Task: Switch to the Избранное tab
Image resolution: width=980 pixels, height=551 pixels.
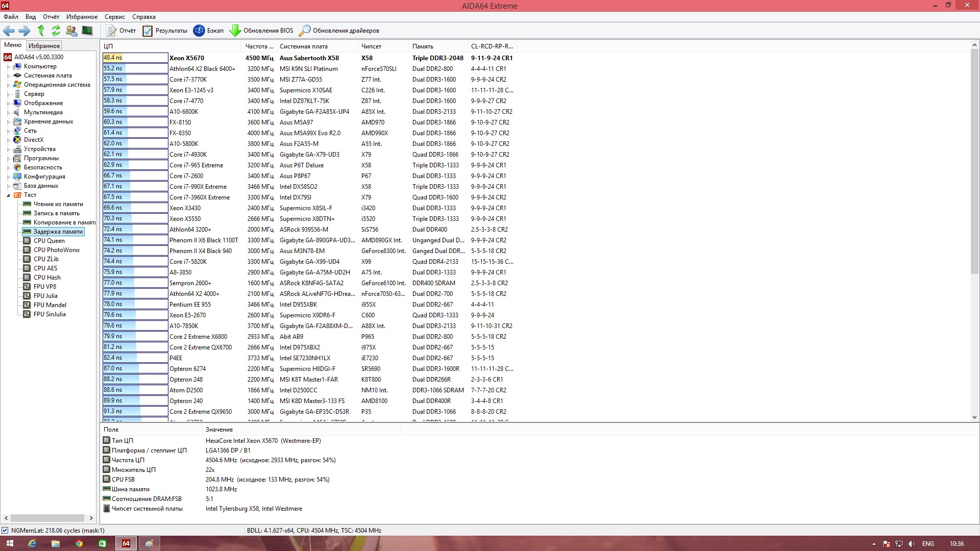Action: point(44,45)
